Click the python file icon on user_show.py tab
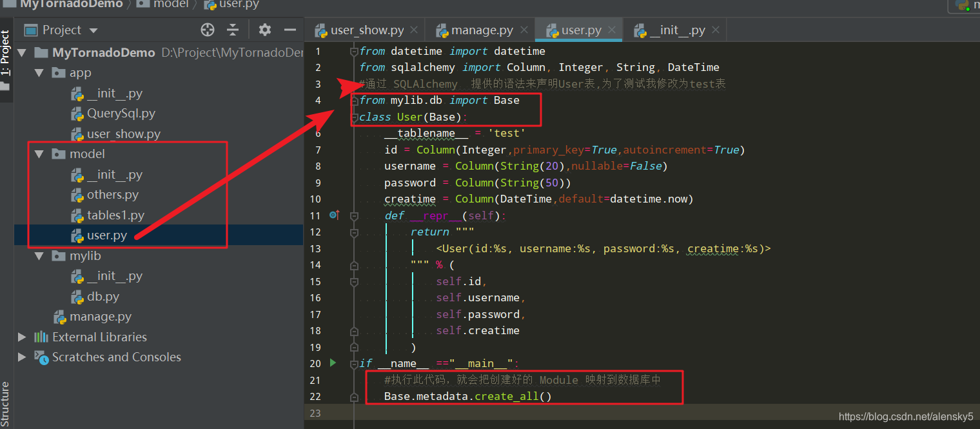Viewport: 980px width, 429px height. click(321, 30)
